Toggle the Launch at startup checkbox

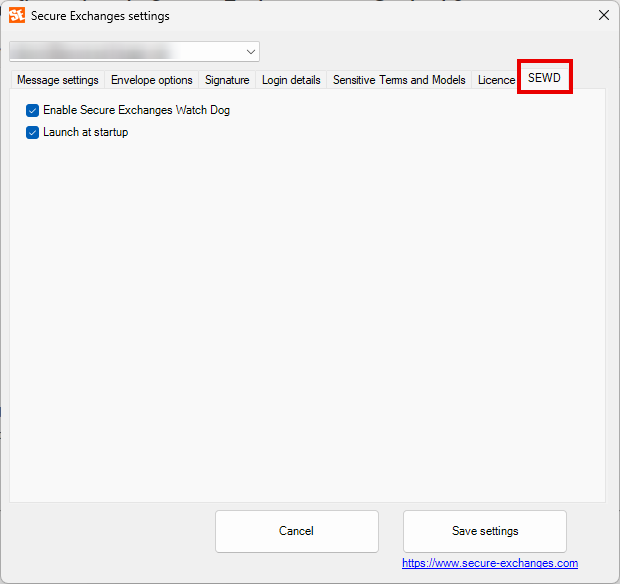point(32,132)
